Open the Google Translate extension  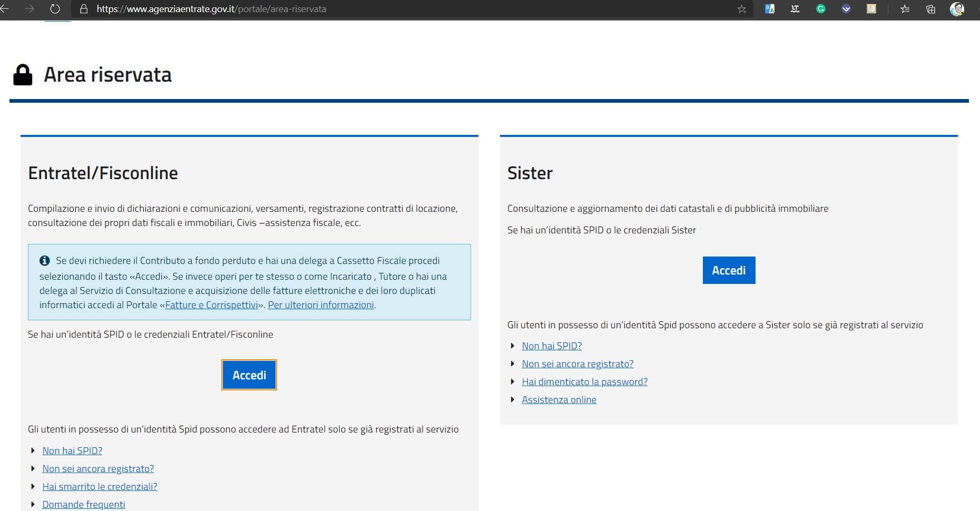click(769, 9)
